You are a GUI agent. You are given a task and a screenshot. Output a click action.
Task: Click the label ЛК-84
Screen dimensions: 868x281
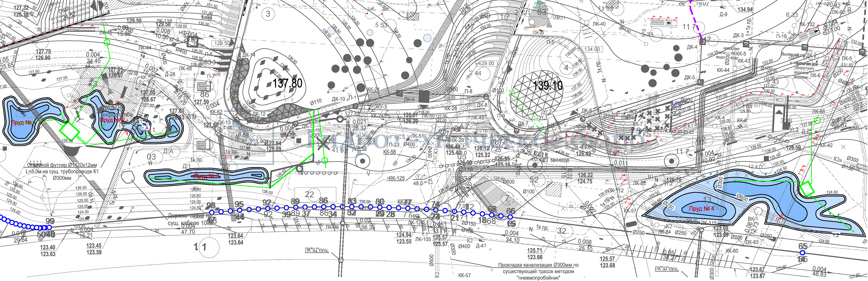click(664, 232)
